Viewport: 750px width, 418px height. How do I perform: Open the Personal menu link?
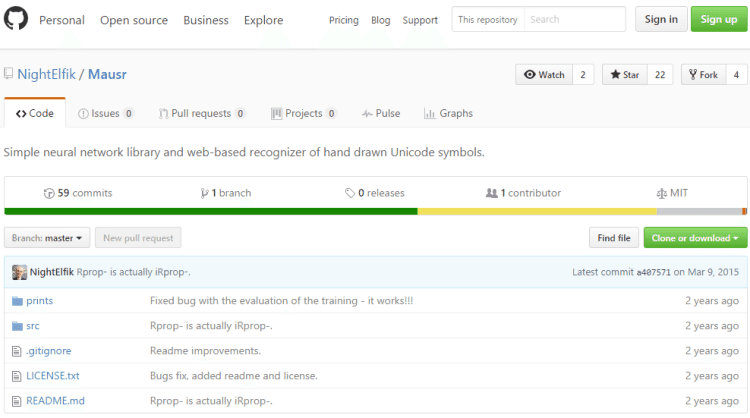(x=62, y=20)
